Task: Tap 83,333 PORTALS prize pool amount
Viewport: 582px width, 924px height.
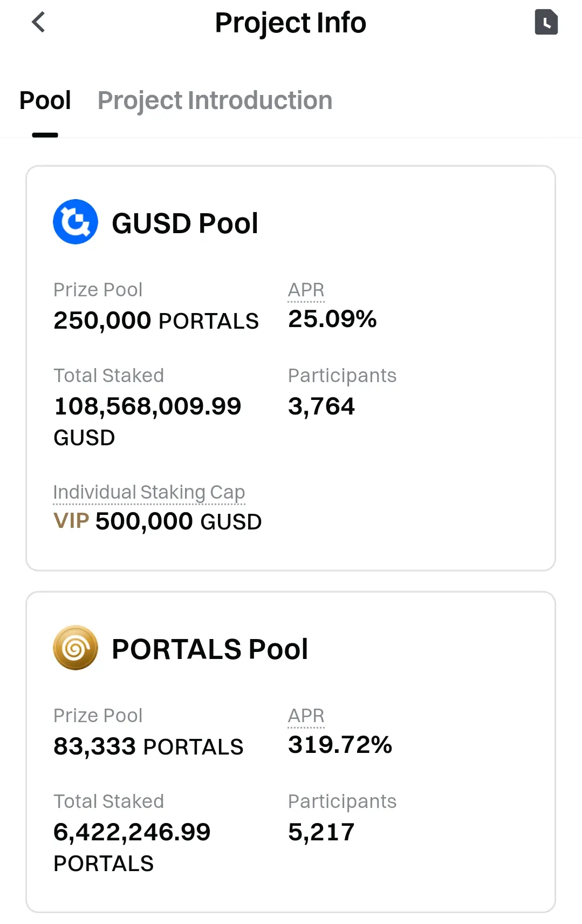Action: click(148, 746)
